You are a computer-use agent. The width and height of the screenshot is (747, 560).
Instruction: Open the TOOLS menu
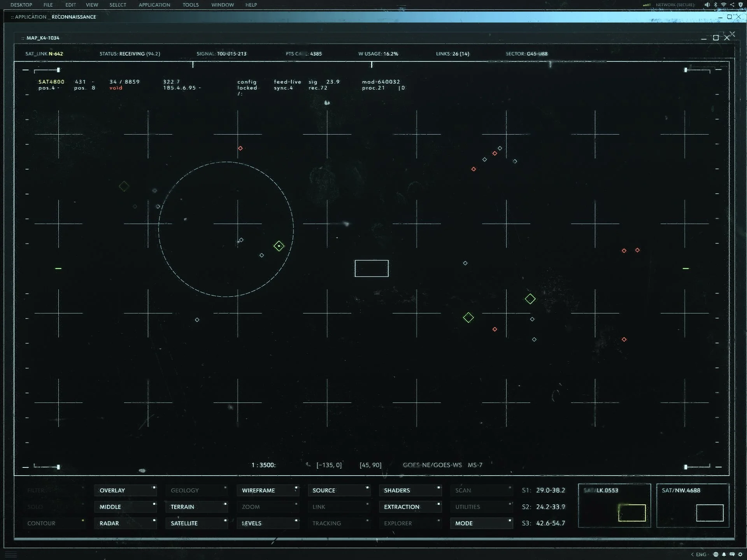click(x=191, y=5)
